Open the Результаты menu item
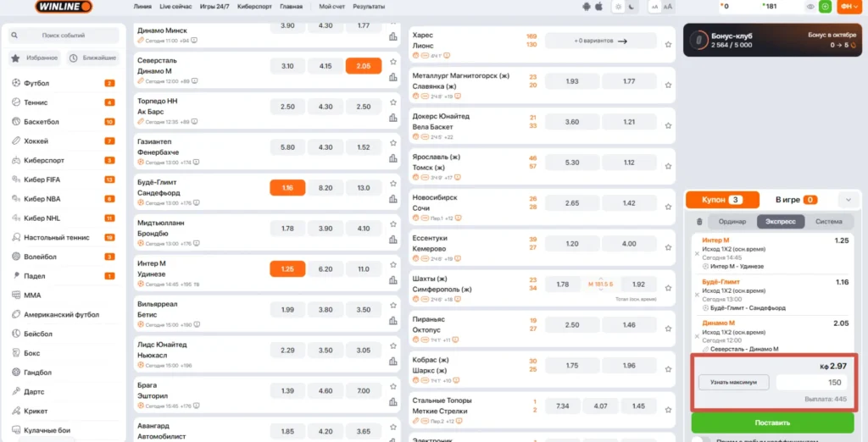868x442 pixels. [x=369, y=7]
